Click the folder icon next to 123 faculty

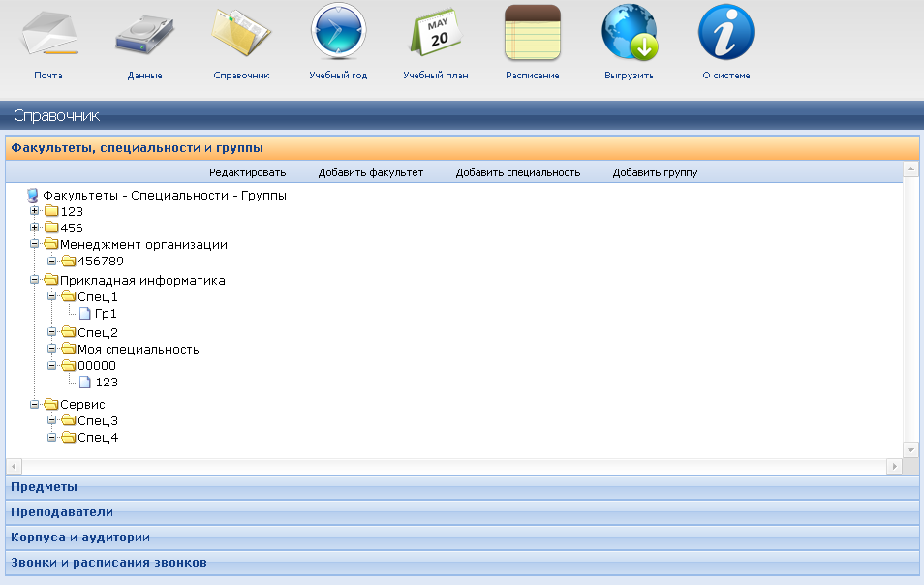(51, 211)
